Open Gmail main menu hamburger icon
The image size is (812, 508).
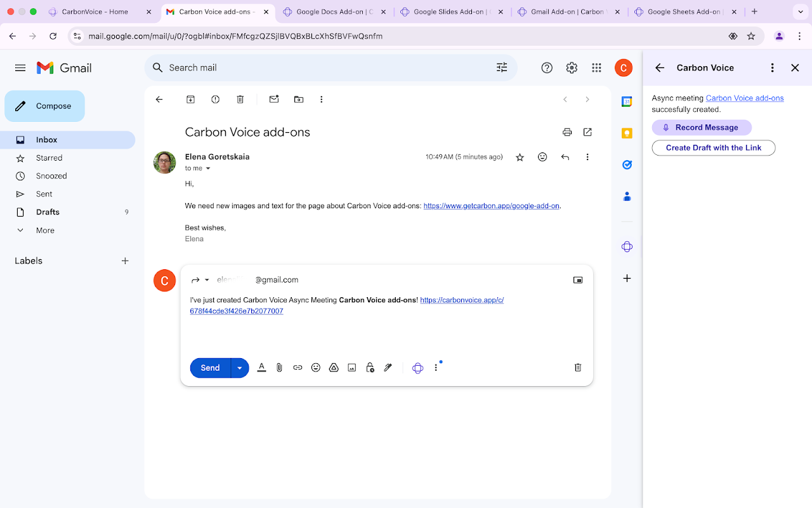point(20,68)
